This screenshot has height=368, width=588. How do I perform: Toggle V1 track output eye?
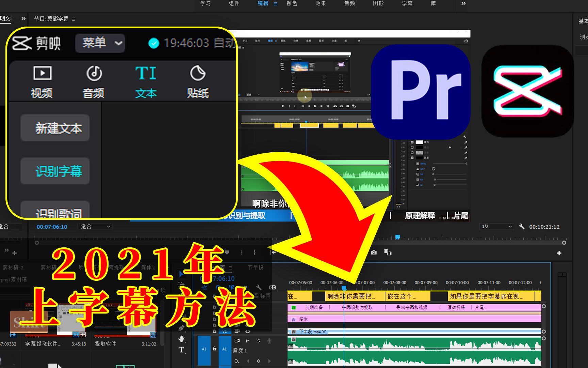248,331
